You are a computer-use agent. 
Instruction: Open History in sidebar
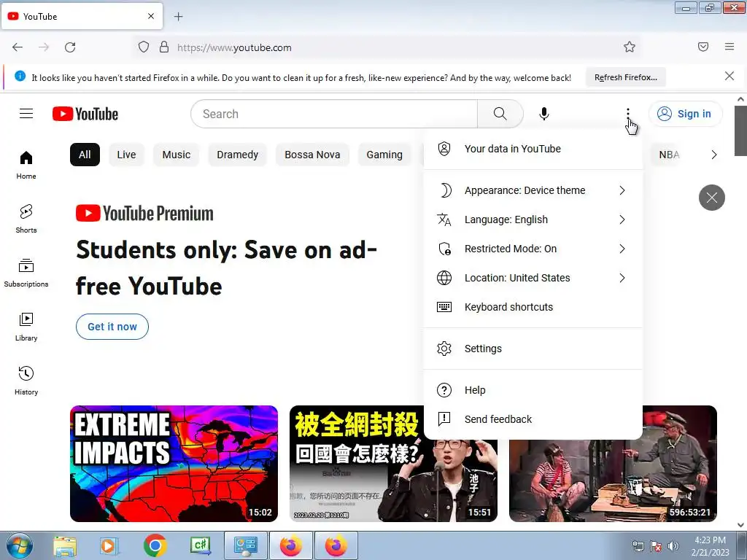(x=26, y=381)
